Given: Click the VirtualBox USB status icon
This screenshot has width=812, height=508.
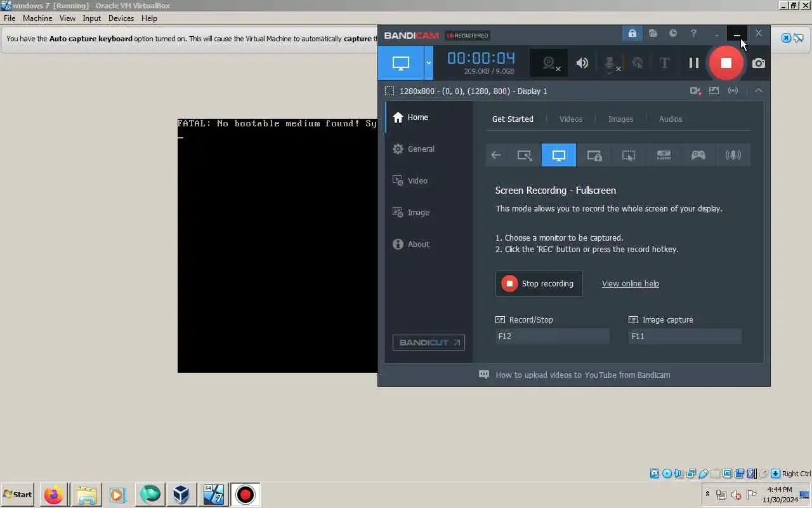Looking at the screenshot, I should pos(703,474).
